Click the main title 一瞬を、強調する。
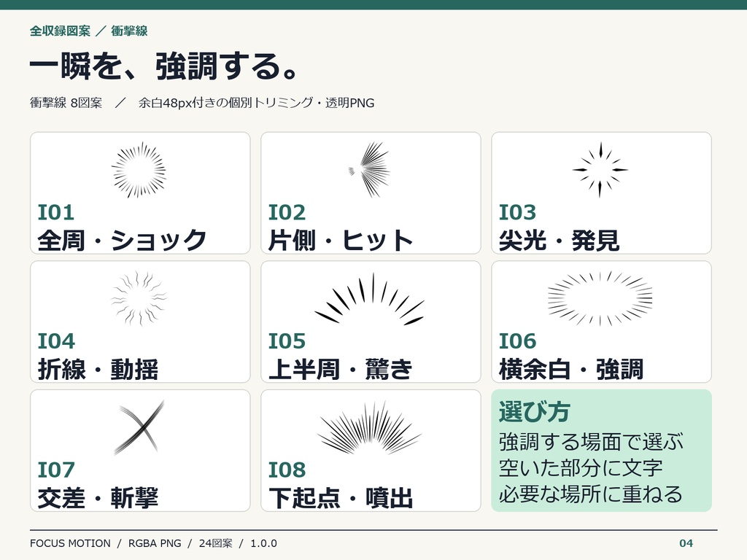Viewport: 747px width, 560px height. (x=164, y=66)
